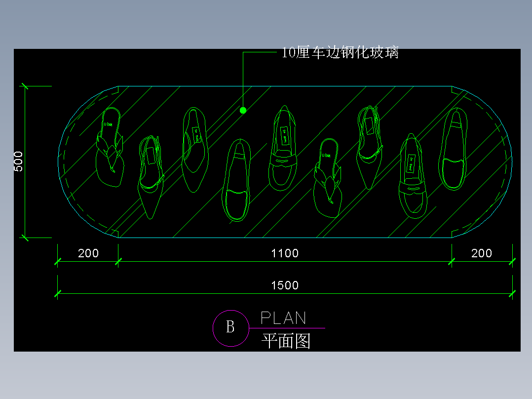This screenshot has height=399, width=532.
Task: Click the circled B view marker
Action: [x=231, y=328]
